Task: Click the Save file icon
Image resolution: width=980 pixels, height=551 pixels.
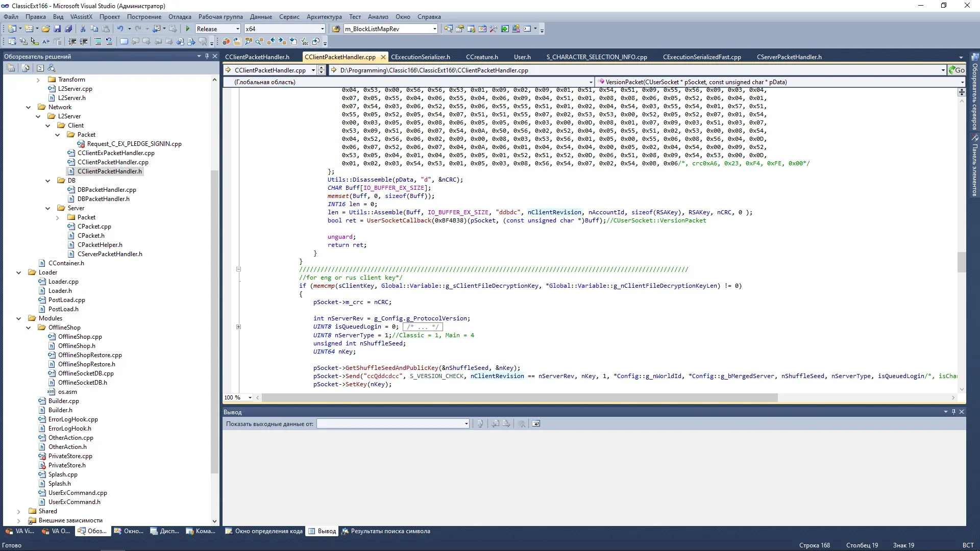Action: [57, 29]
